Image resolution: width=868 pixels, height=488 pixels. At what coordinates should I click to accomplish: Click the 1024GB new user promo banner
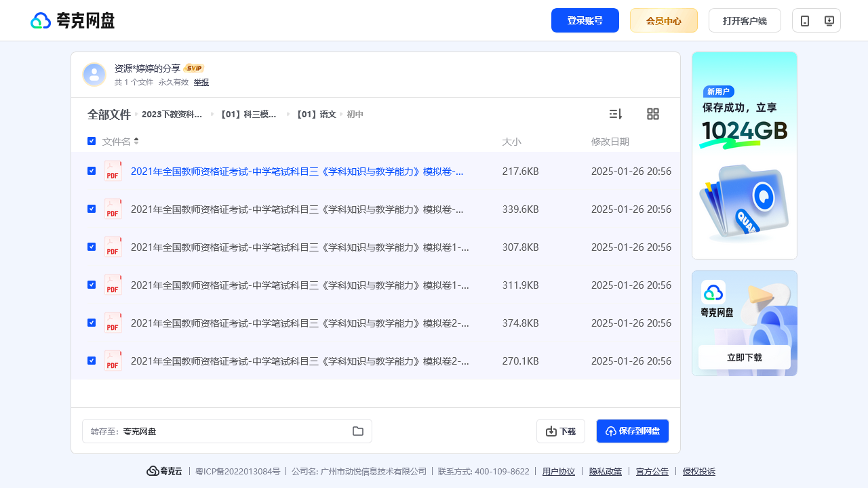click(745, 155)
